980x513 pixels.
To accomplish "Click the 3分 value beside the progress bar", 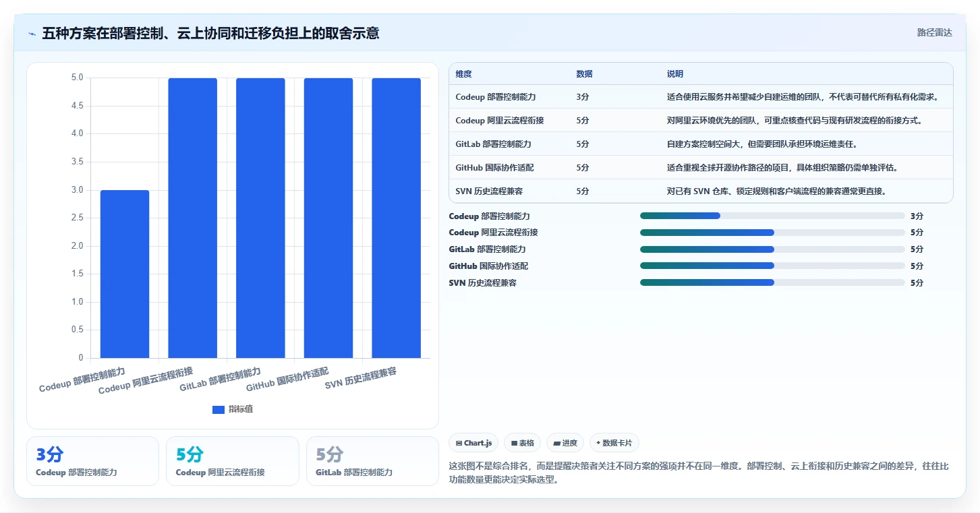I will pos(917,216).
